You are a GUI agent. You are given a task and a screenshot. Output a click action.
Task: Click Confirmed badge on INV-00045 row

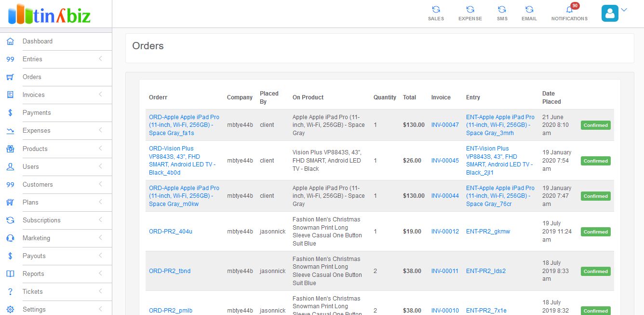(x=595, y=161)
